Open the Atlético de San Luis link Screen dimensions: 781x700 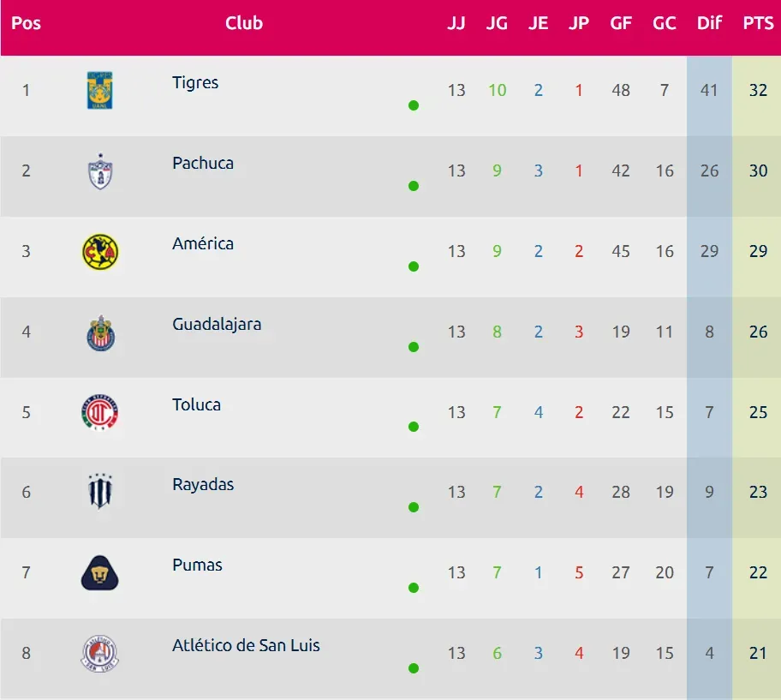pos(246,646)
